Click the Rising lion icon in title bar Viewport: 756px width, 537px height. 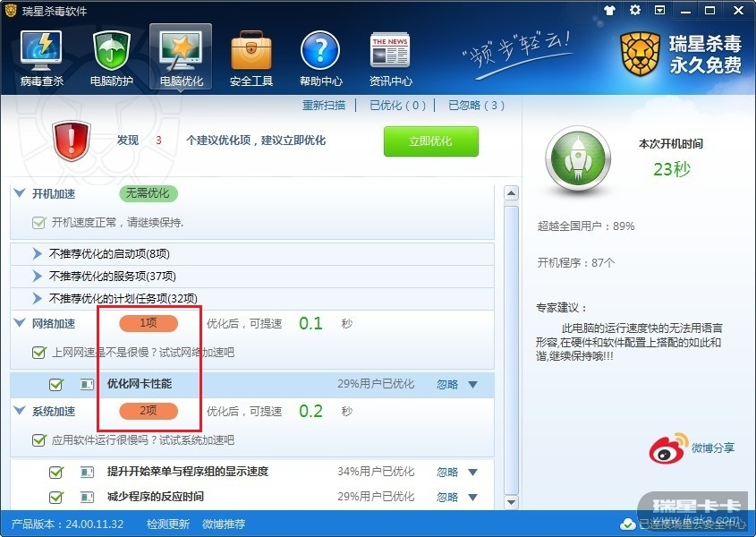[11, 10]
